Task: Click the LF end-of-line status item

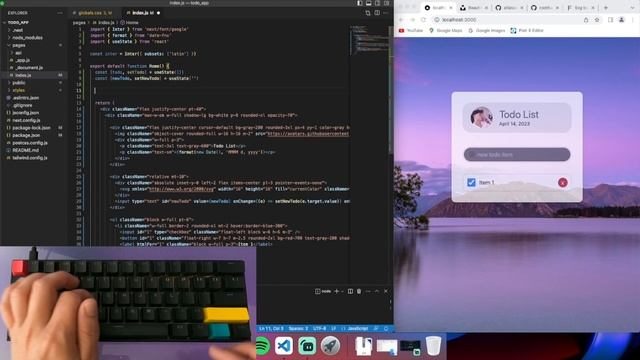Action: (333, 329)
